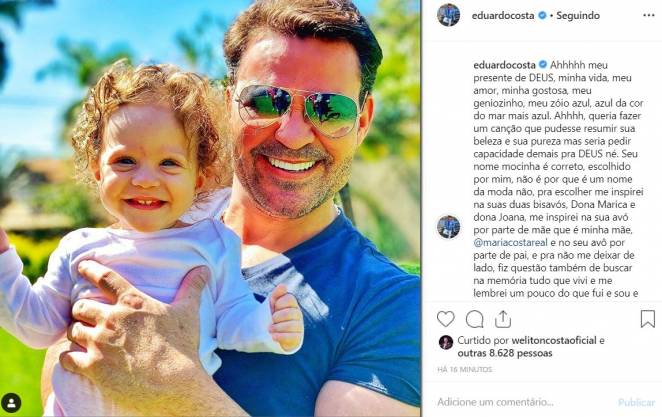Open eduardocosta username in the caption
Screen dimensions: 662x417
(x=505, y=65)
